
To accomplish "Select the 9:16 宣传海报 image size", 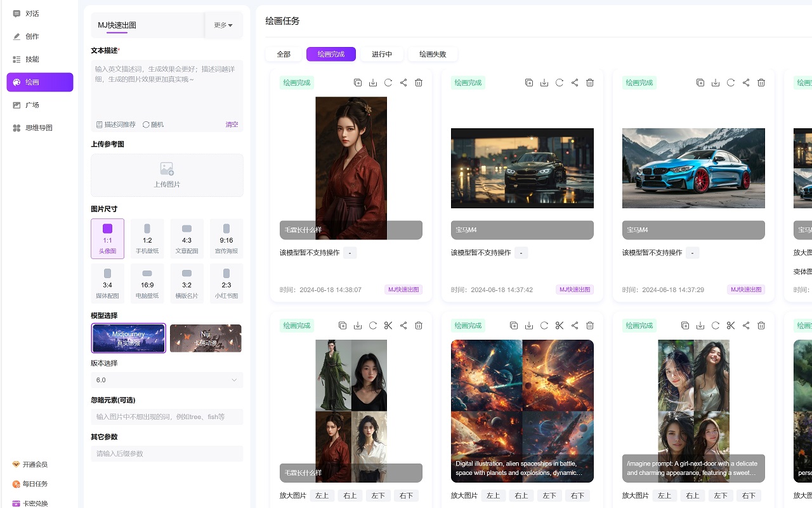I will 226,239.
